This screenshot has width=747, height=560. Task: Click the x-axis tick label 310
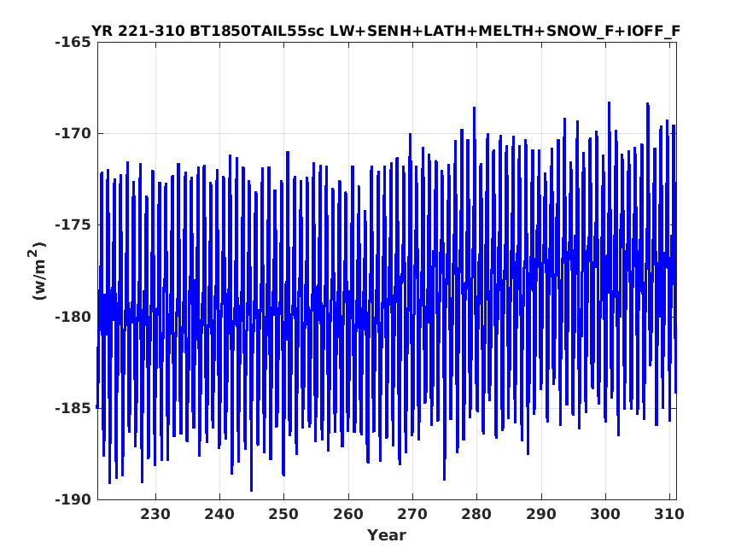(x=669, y=514)
